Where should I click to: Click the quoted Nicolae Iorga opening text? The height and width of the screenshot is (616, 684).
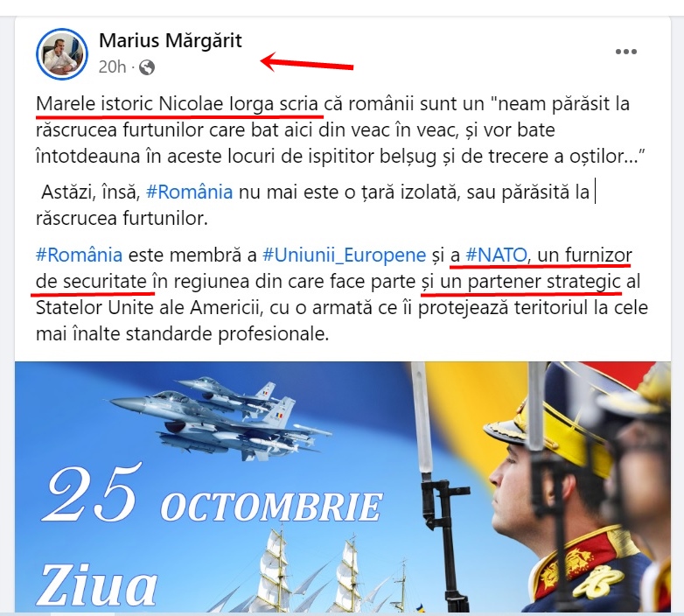tap(177, 104)
